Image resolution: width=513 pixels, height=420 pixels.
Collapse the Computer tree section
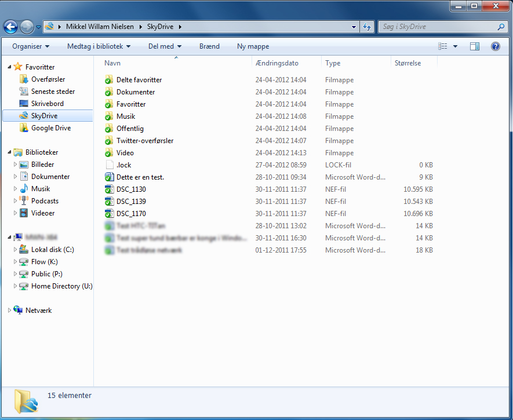click(x=9, y=238)
